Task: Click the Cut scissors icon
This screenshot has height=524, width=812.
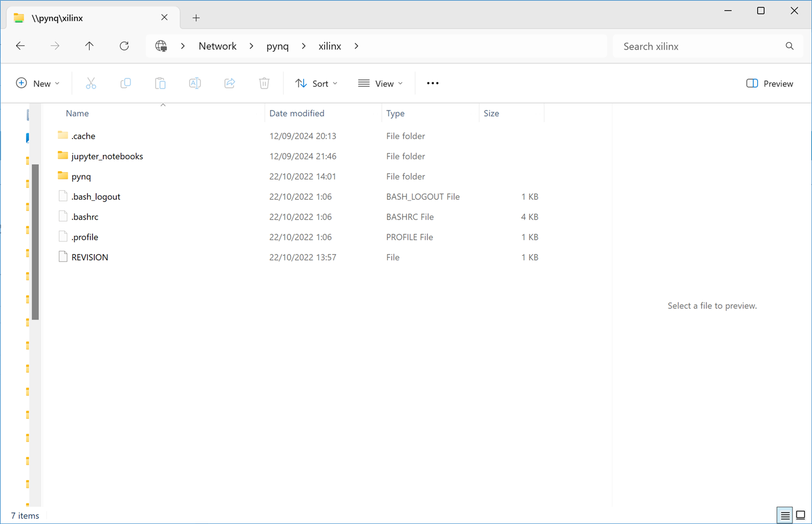Action: [91, 84]
